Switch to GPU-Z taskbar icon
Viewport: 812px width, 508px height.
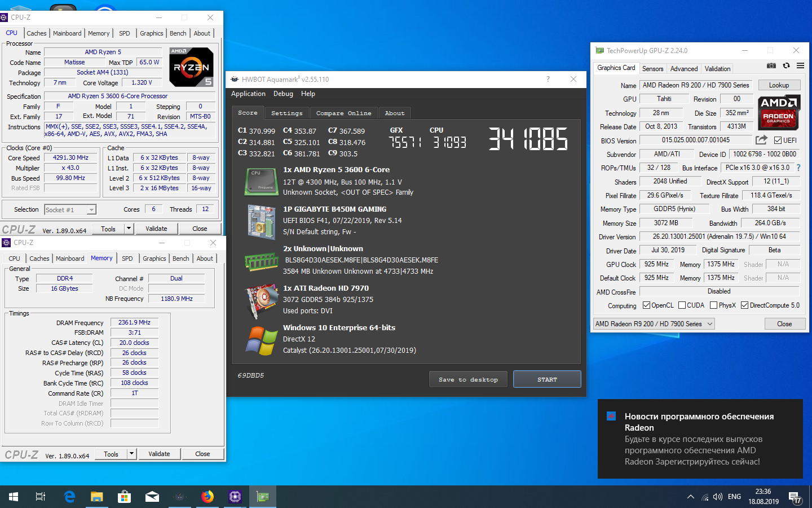tap(263, 497)
